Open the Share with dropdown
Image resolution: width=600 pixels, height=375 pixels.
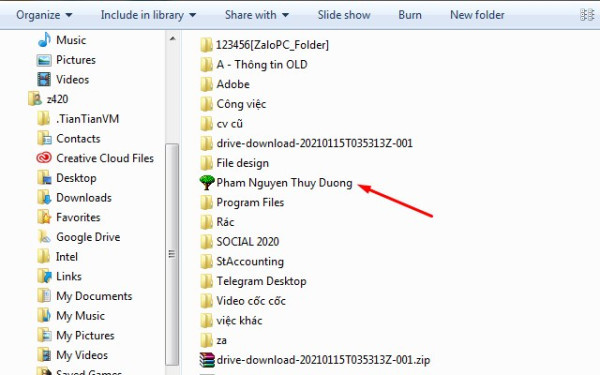click(x=257, y=15)
